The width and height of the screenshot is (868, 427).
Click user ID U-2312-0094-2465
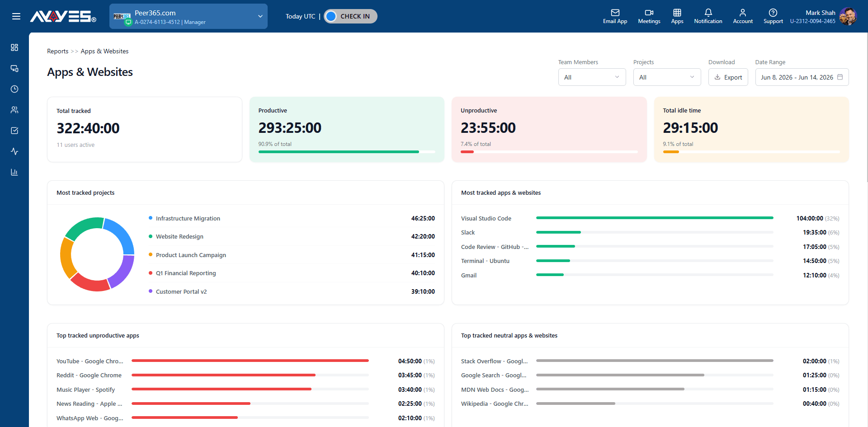(813, 21)
